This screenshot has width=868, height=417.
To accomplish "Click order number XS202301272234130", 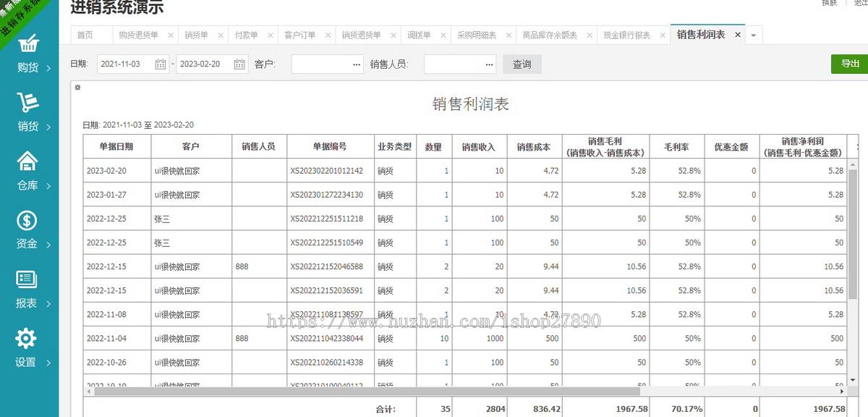I will (x=327, y=195).
